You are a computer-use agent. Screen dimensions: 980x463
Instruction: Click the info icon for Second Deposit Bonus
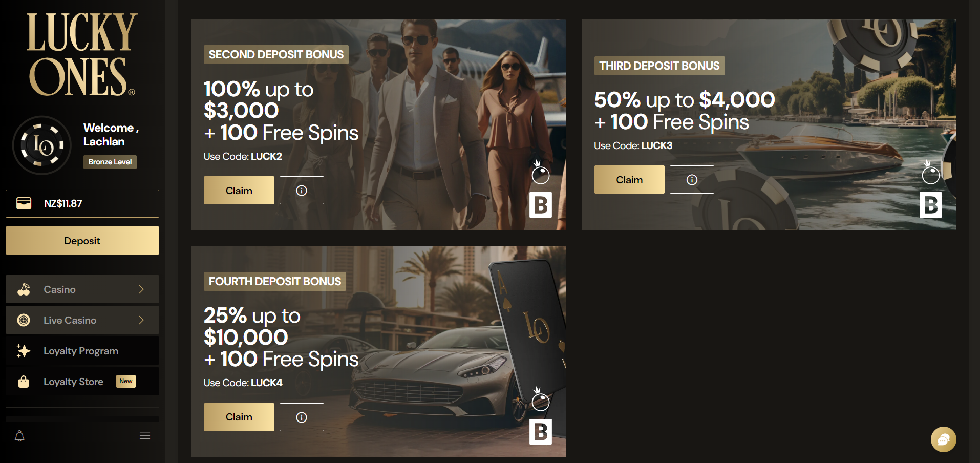[302, 191]
